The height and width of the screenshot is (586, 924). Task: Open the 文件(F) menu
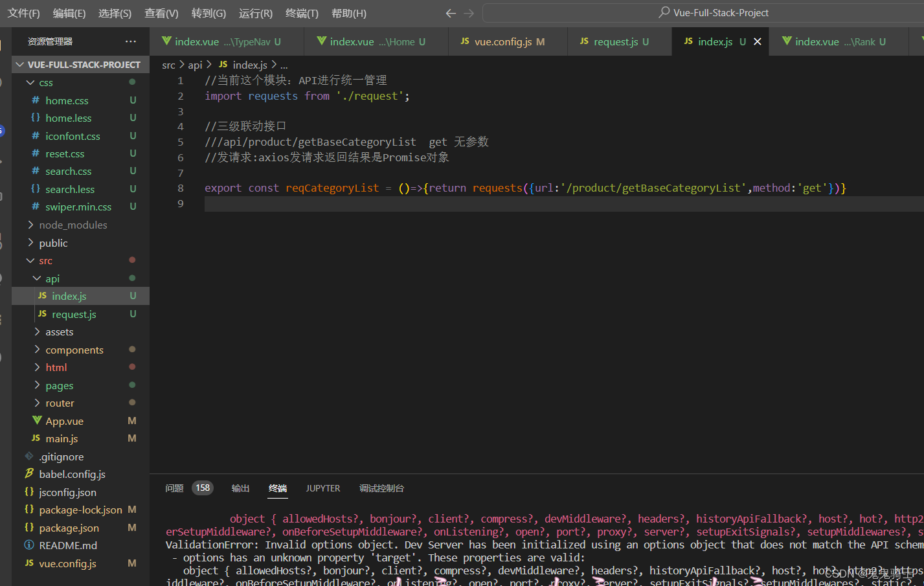[x=23, y=13]
